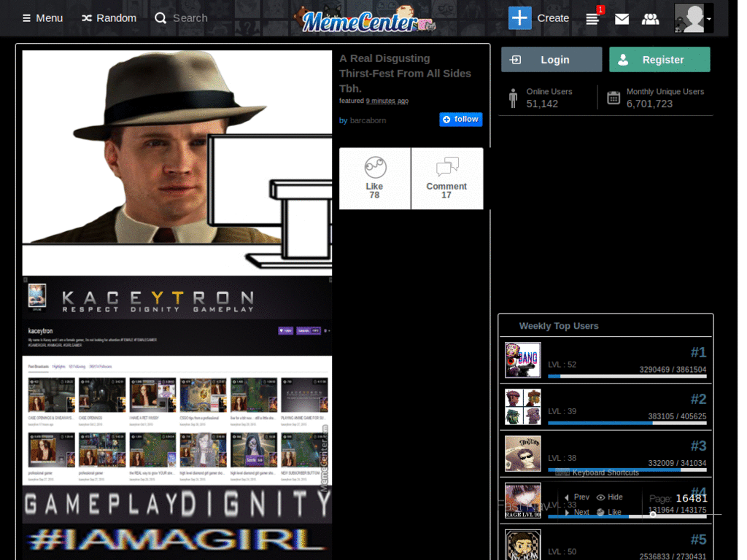Like the meme with 78 likes

(x=375, y=178)
